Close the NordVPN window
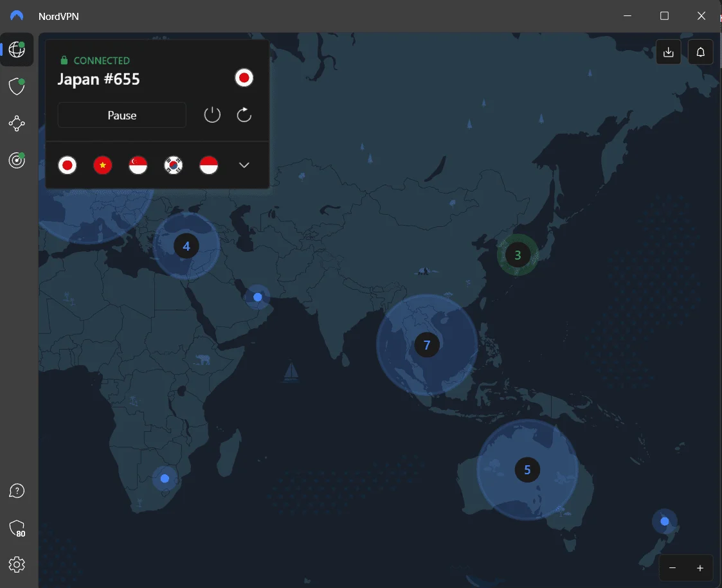The image size is (722, 588). pos(701,16)
